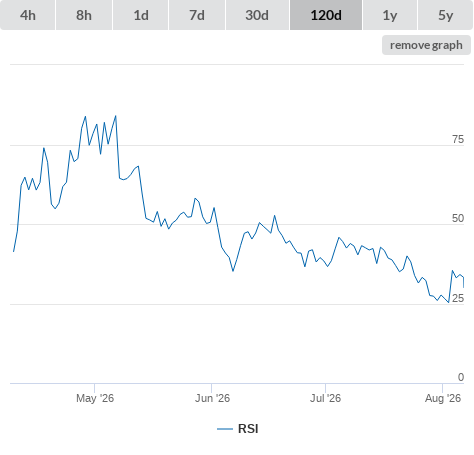
Task: Select the 7d range tab
Action: pos(197,15)
